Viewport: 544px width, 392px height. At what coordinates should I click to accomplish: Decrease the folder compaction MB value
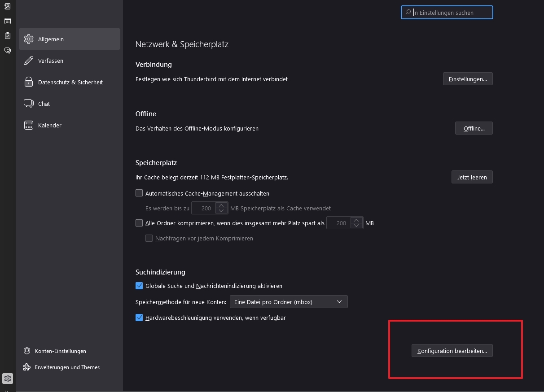[356, 226]
